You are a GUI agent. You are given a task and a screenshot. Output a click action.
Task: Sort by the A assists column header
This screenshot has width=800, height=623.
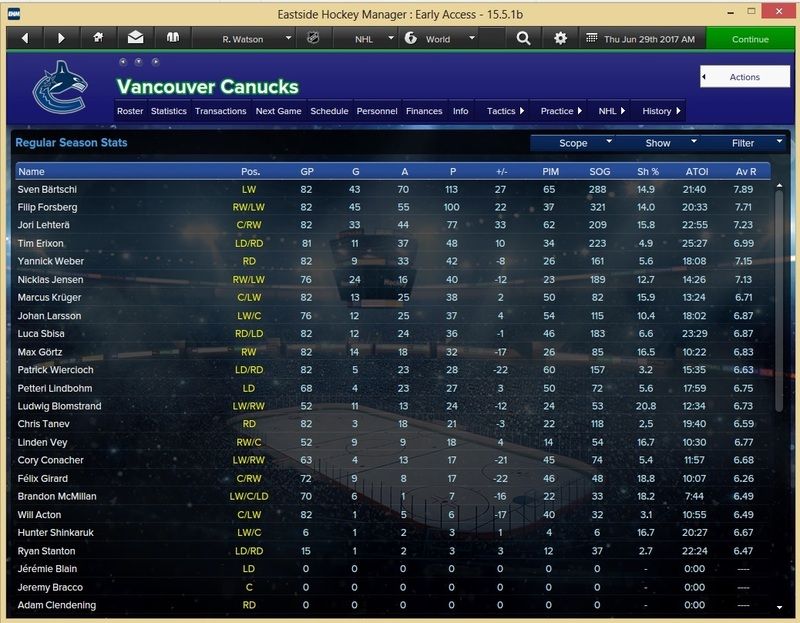tap(404, 171)
